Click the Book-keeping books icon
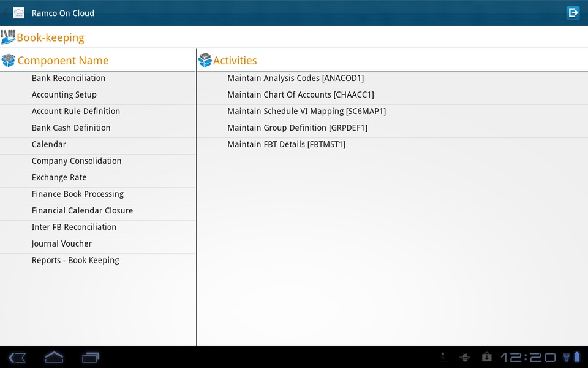588x368 pixels. click(x=8, y=37)
